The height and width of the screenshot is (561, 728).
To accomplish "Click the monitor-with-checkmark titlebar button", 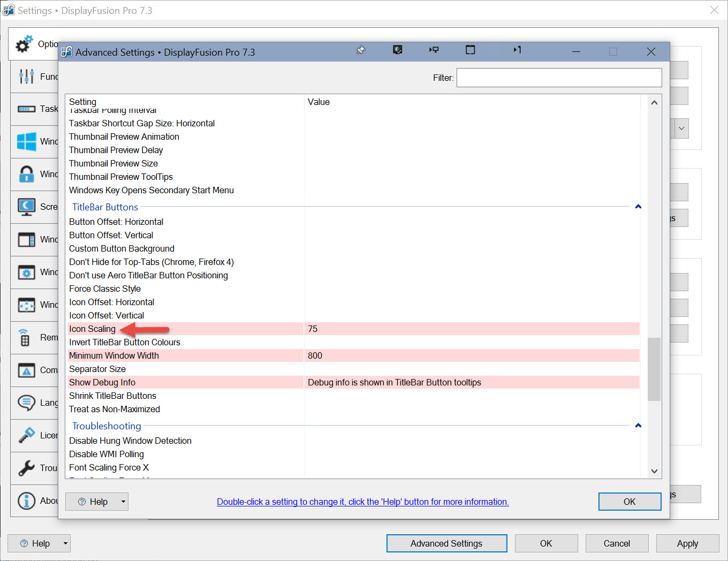I will [397, 50].
